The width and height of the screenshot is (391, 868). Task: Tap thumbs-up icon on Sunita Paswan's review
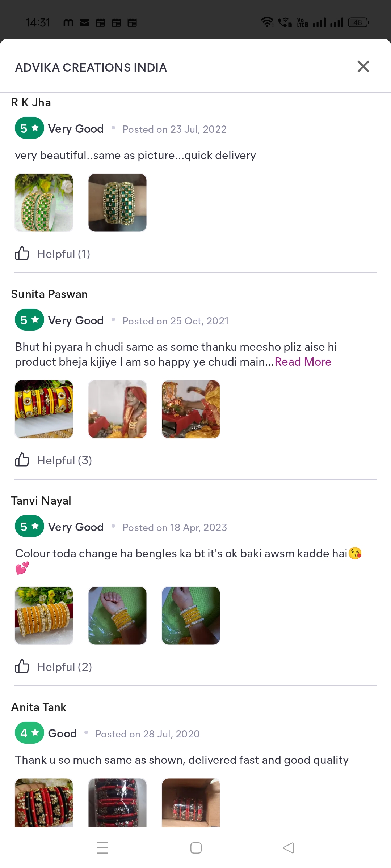pyautogui.click(x=22, y=460)
